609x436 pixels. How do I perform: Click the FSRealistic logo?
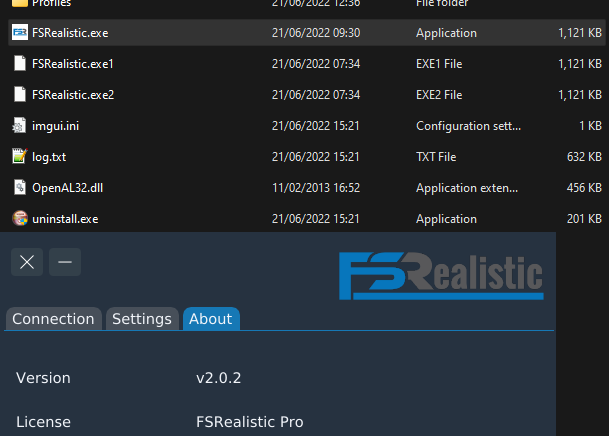(441, 276)
